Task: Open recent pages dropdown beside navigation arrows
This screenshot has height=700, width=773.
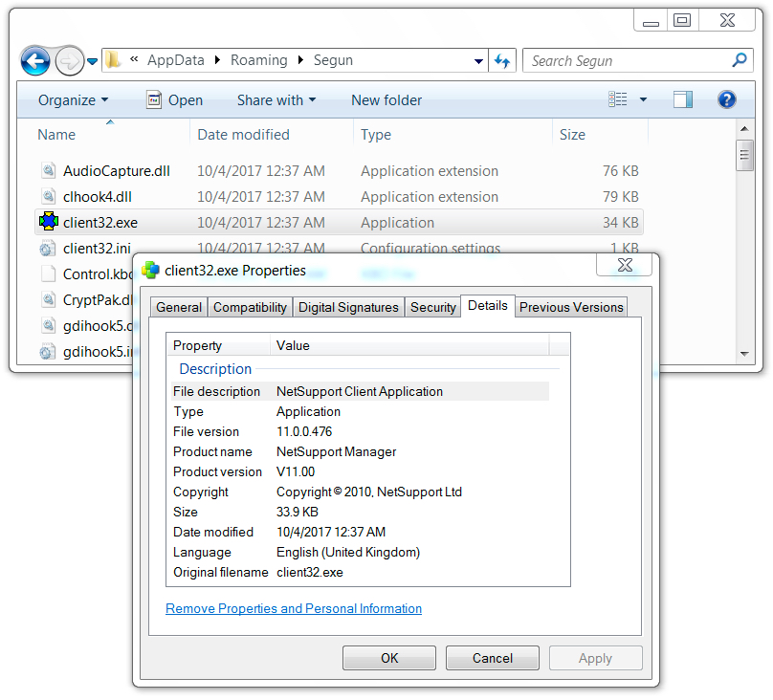Action: [x=92, y=61]
